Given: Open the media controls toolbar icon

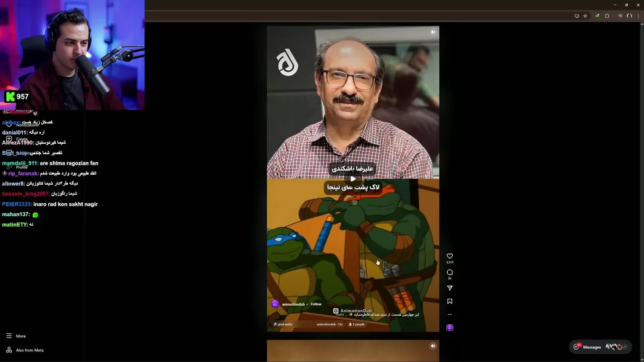Looking at the screenshot, I should point(620,16).
